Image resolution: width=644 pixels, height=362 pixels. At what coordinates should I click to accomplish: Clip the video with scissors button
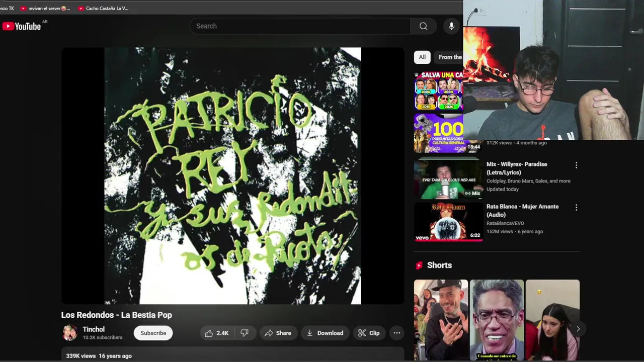pyautogui.click(x=369, y=333)
